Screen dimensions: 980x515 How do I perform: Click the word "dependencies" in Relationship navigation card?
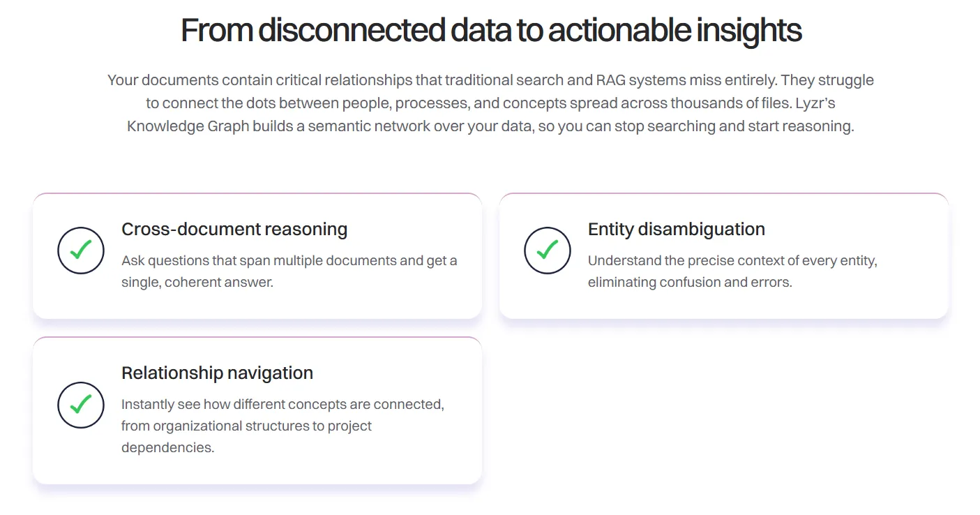tap(167, 447)
